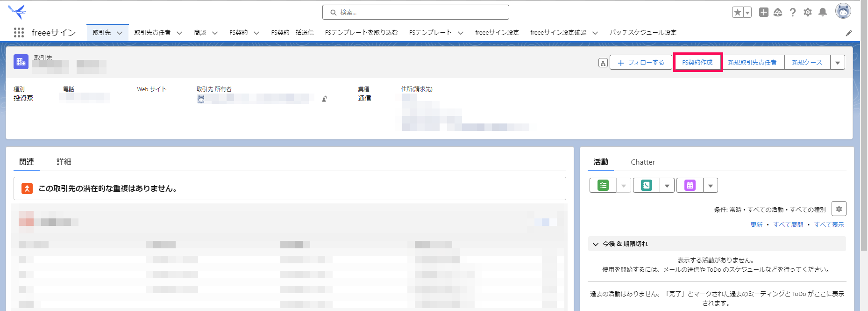Click the freee Sign bird logo
The height and width of the screenshot is (311, 868).
coord(17,11)
